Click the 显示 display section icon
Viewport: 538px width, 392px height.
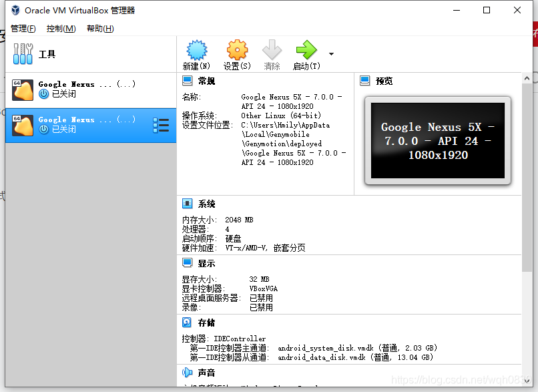tap(188, 263)
